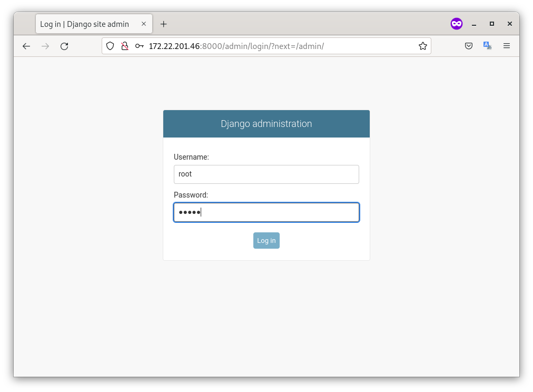533x392 pixels.
Task: Open a new browser tab
Action: click(x=163, y=24)
